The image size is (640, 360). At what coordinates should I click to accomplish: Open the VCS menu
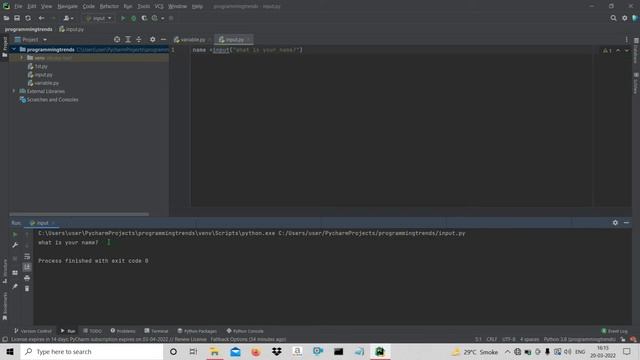(159, 7)
